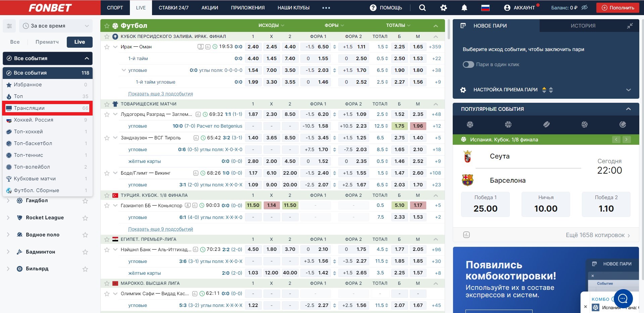
Task: Open ПРИЛОЖЕНИЯ navigation tab
Action: 248,8
